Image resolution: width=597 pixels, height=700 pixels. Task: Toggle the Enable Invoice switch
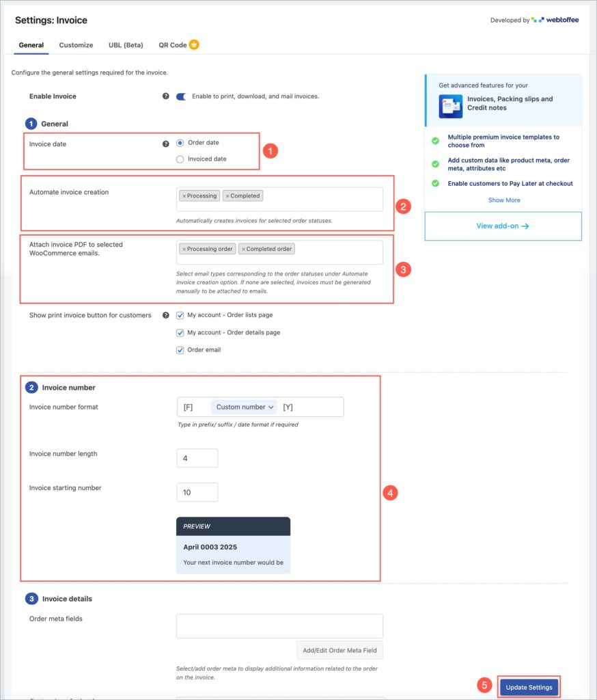point(181,96)
